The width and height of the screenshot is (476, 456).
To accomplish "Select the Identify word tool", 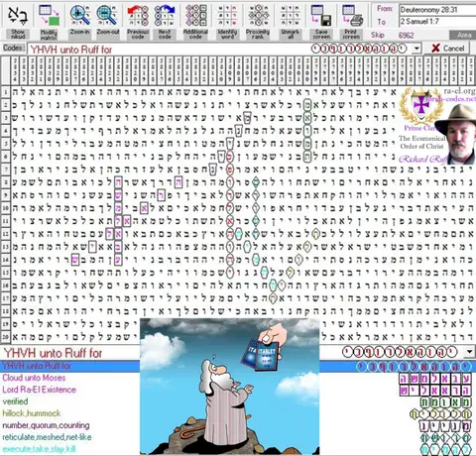I will pos(227,16).
